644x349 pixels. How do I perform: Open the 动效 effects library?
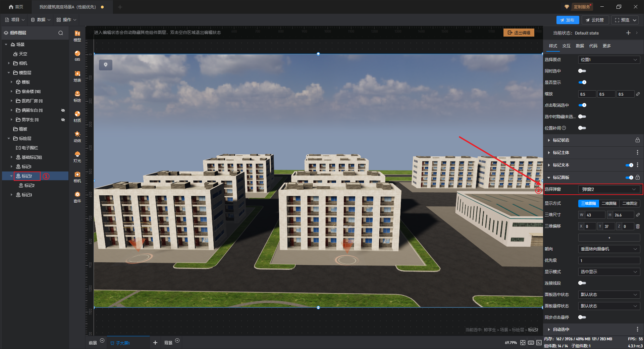coord(77,136)
